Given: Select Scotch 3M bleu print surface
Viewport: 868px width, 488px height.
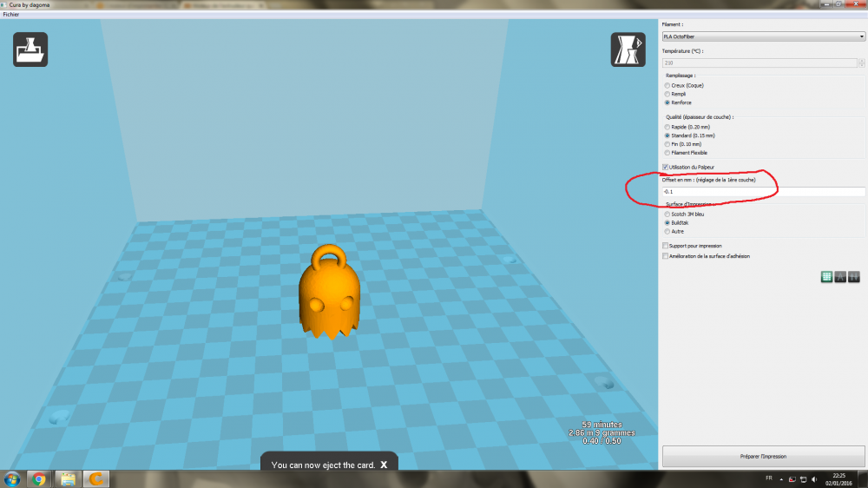Looking at the screenshot, I should click(x=667, y=214).
